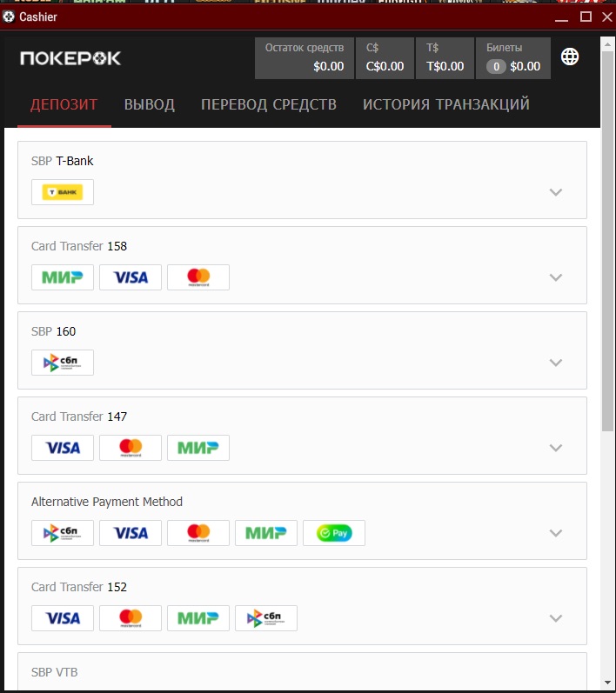Click the Остаток средств balance box
The height and width of the screenshot is (693, 616).
(x=305, y=58)
